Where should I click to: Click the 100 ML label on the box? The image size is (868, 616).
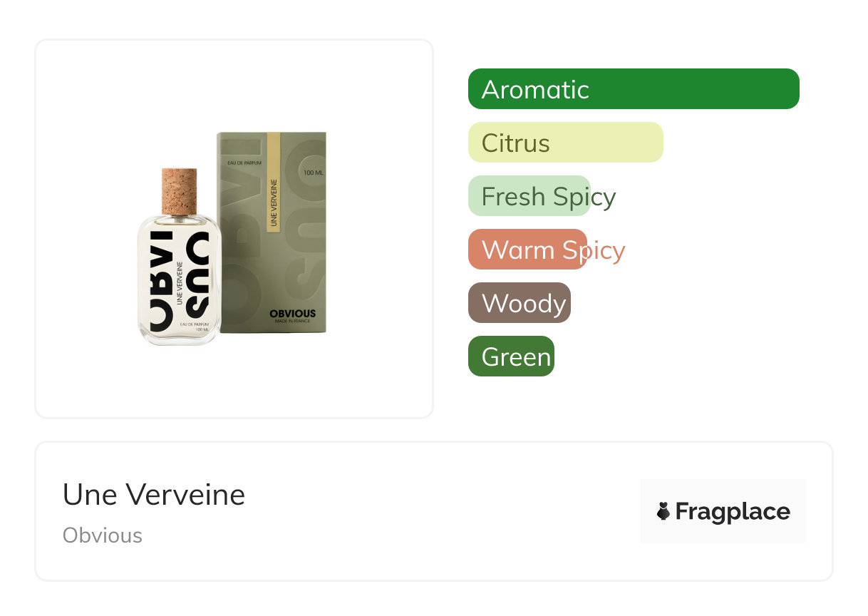coord(313,173)
